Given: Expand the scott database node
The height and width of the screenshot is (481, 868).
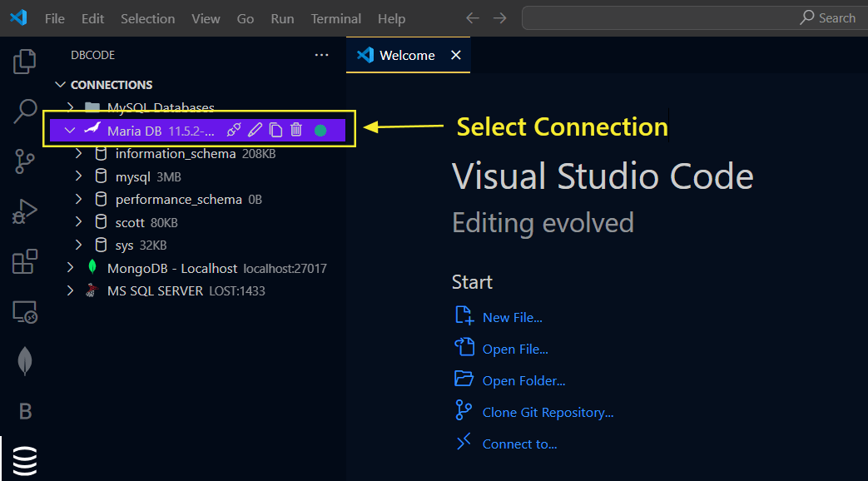Looking at the screenshot, I should tap(78, 222).
